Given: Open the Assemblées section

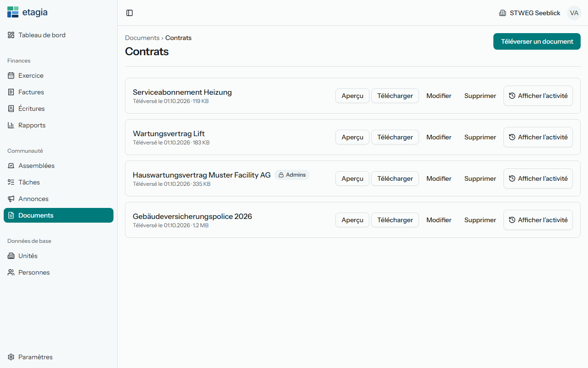Looking at the screenshot, I should tap(58, 166).
